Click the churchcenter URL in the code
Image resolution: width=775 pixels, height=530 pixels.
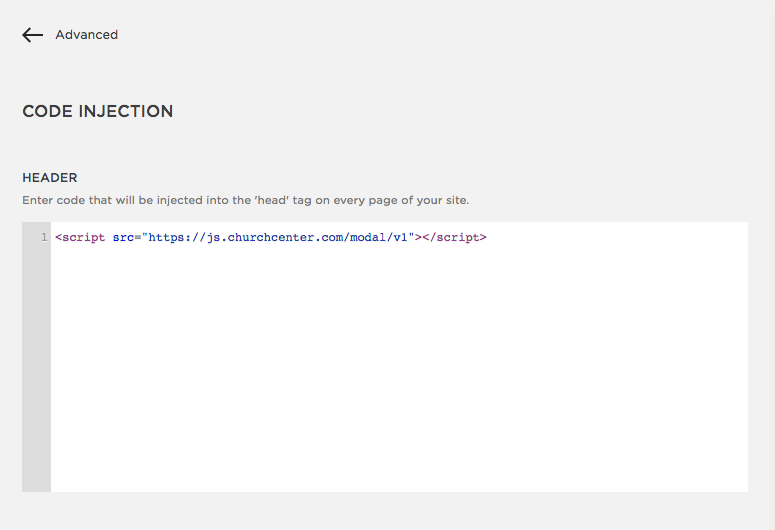(278, 237)
